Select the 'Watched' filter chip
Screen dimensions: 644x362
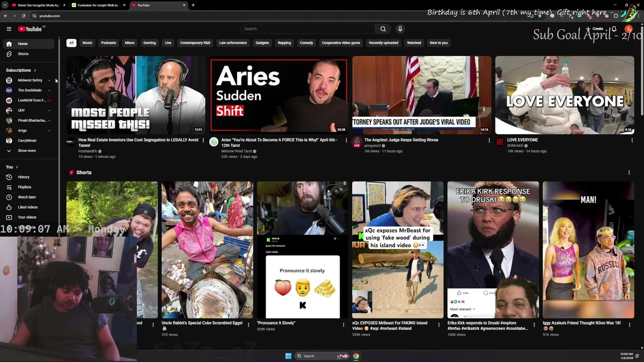tap(414, 43)
